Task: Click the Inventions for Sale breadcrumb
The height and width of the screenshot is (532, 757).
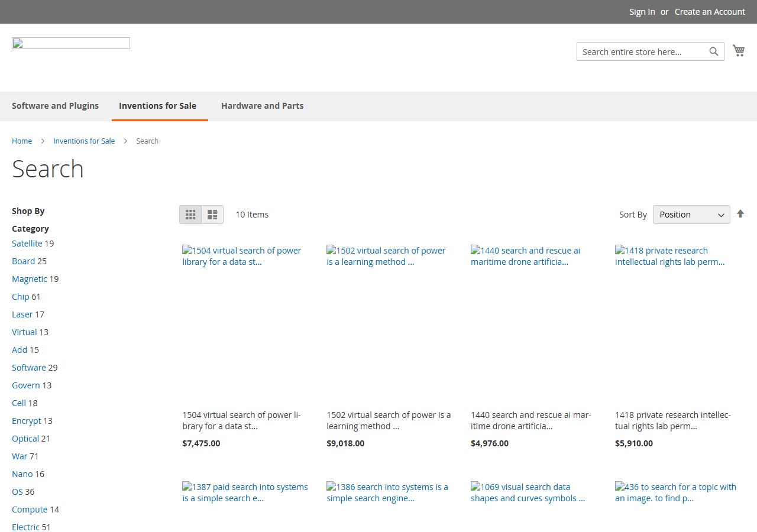Action: pyautogui.click(x=84, y=141)
